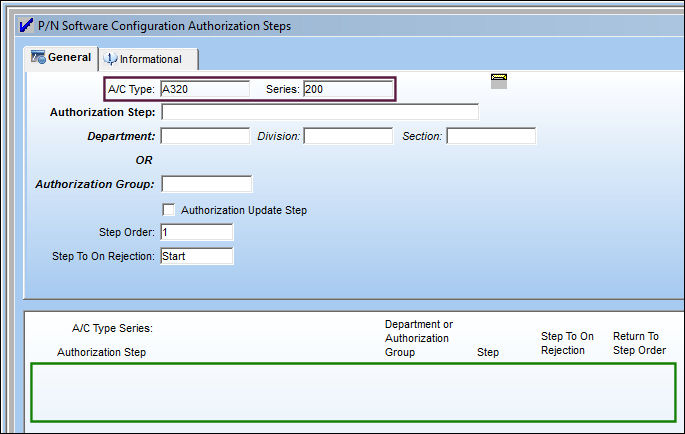Click the Authorization Step input field

pos(320,112)
